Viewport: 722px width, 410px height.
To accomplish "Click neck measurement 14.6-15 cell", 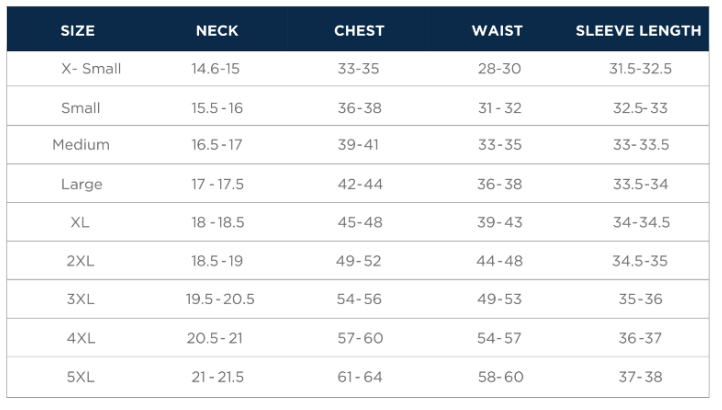I will point(217,69).
